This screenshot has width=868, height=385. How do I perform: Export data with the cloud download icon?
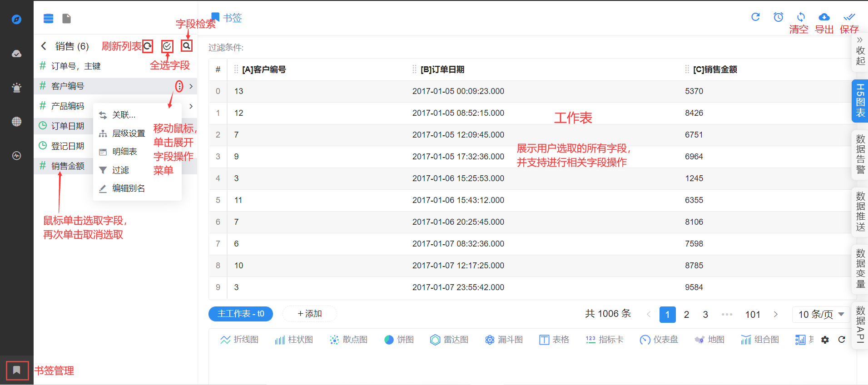tap(824, 17)
